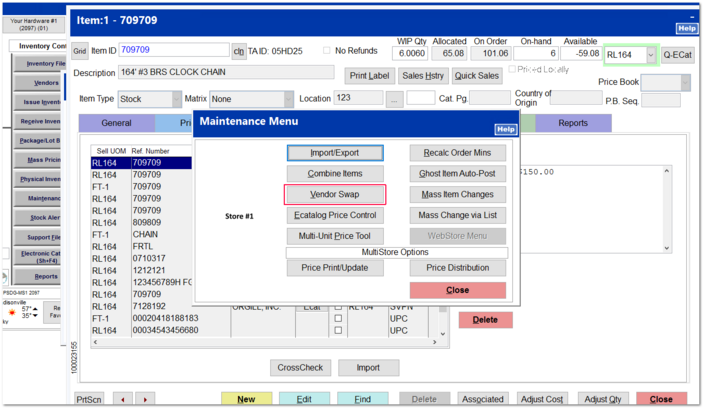This screenshot has width=704, height=409.
Task: Click the yellow New button
Action: pos(246,399)
